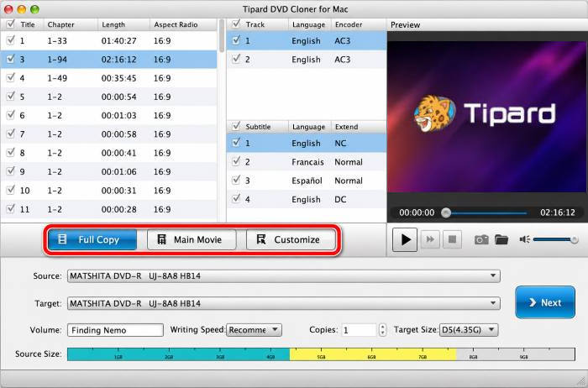This screenshot has height=388, width=588.
Task: Uncheck title 6 checkbox
Action: pos(11,115)
